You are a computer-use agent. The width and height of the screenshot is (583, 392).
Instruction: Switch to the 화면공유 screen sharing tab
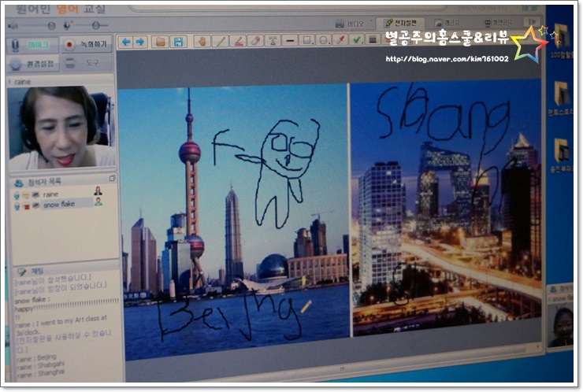pos(499,23)
